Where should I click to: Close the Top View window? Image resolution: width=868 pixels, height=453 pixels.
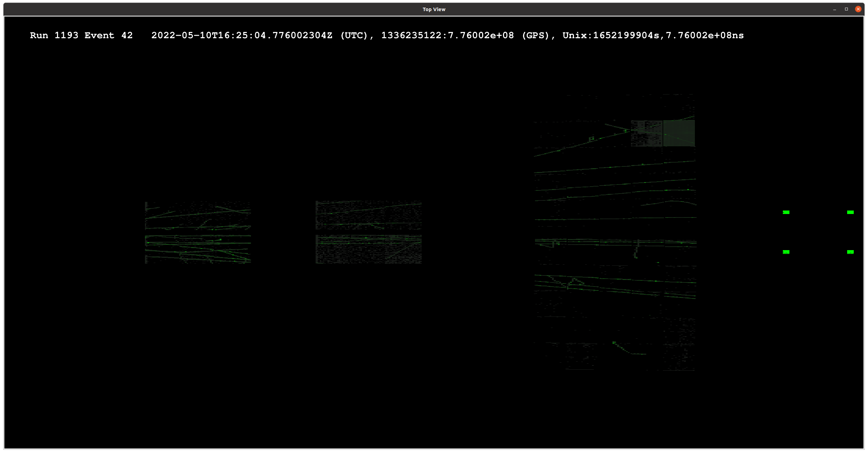coord(858,9)
